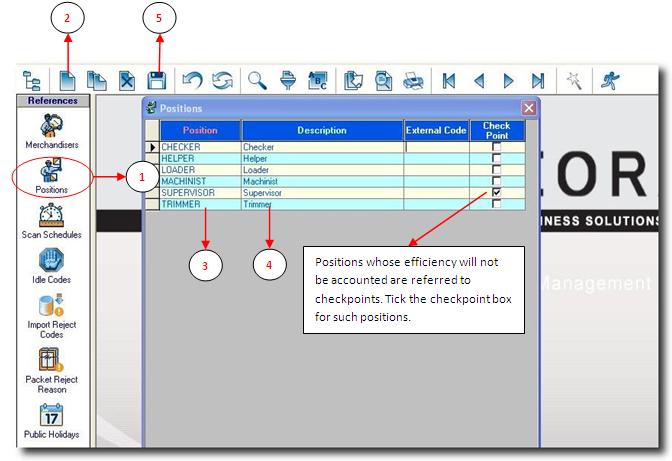Open Merchandisers in References sidebar
This screenshot has width=672, height=461.
(52, 128)
